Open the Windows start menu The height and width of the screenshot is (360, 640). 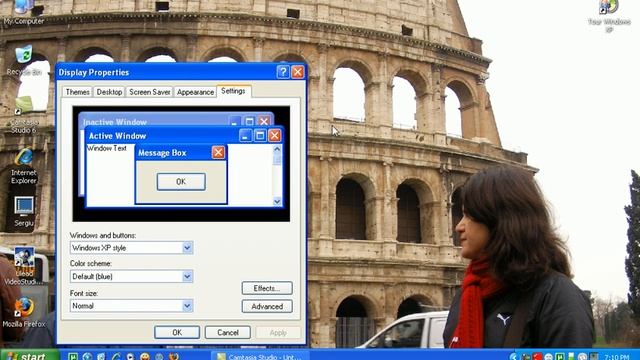tap(29, 355)
